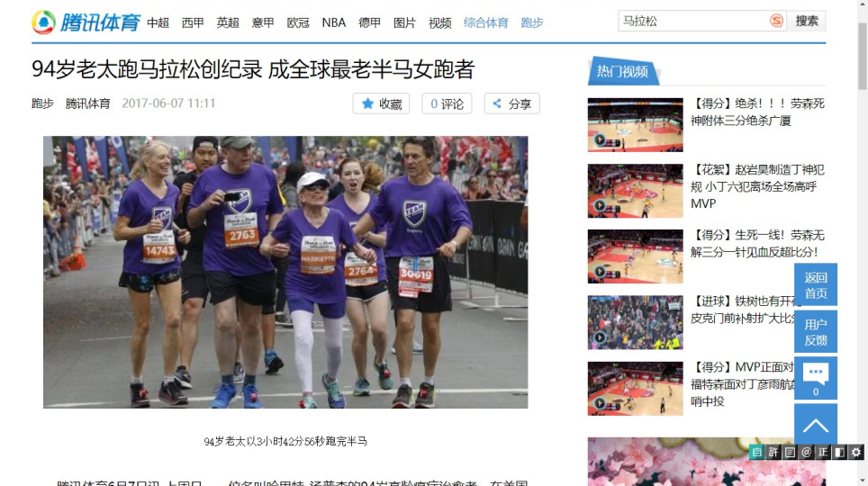This screenshot has height=486, width=868.
Task: Click the 0 评论 comments button
Action: click(x=447, y=103)
